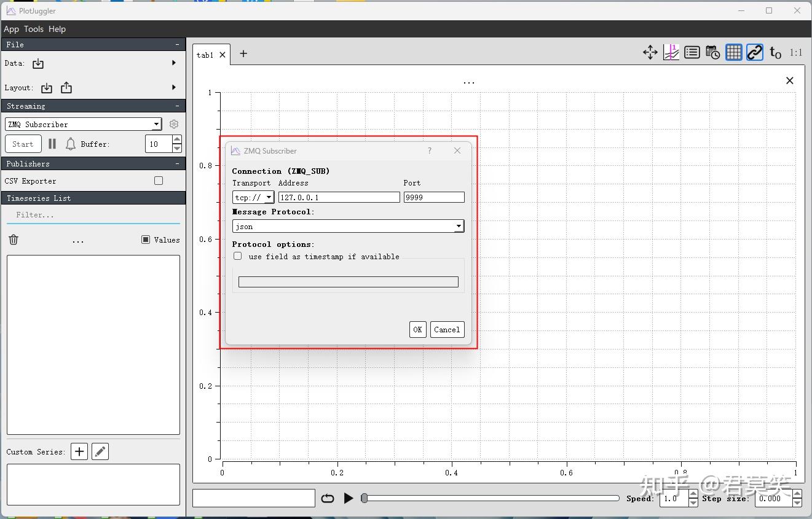The width and height of the screenshot is (812, 519).
Task: Click the timeseries Filter field
Action: (x=93, y=215)
